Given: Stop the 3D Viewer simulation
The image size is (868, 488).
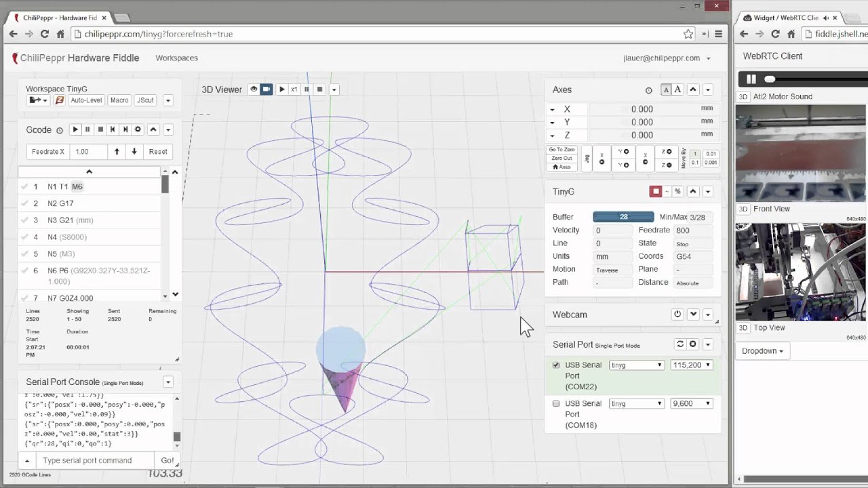Looking at the screenshot, I should click(319, 89).
